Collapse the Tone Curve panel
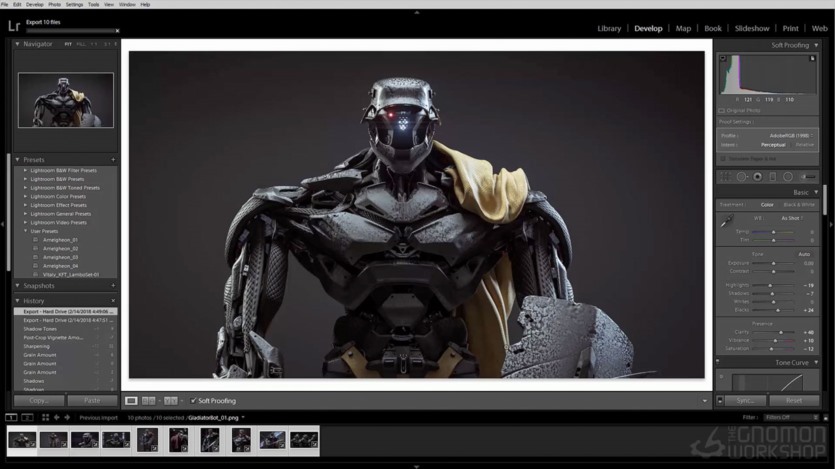The height and width of the screenshot is (469, 835). [x=816, y=363]
